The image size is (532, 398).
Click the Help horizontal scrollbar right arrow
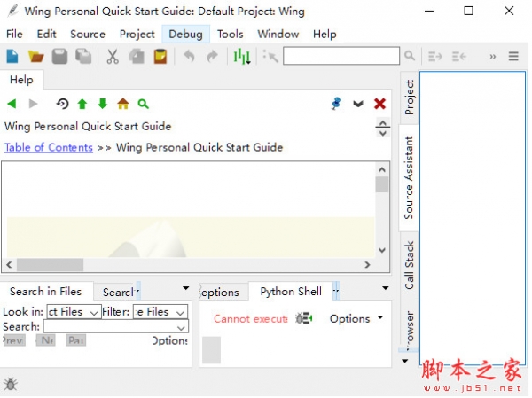[x=367, y=265]
